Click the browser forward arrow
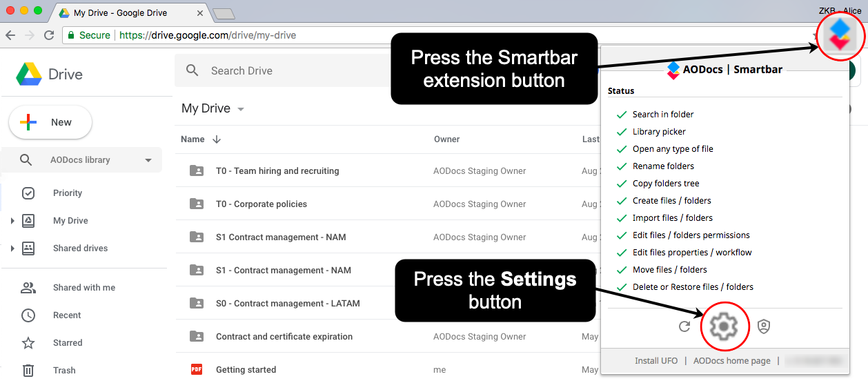The height and width of the screenshot is (381, 868). (x=30, y=35)
